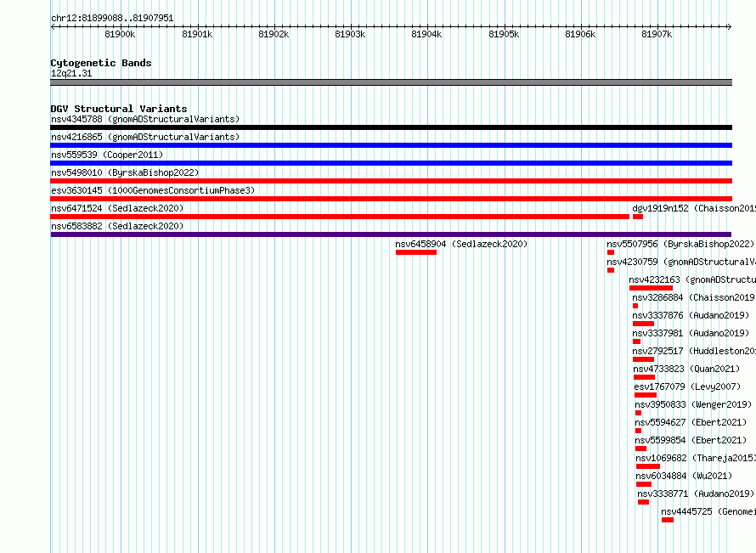Click the 12q21.31 band label
The image size is (756, 553).
(x=71, y=73)
